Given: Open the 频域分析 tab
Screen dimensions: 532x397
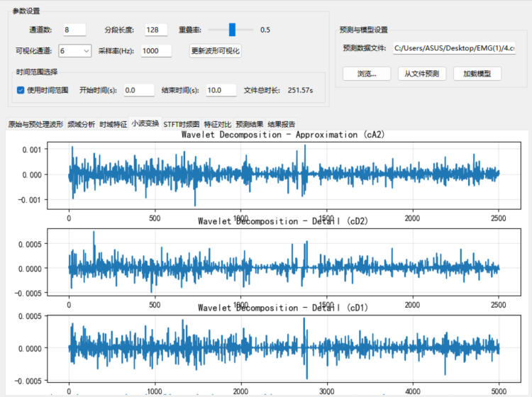Looking at the screenshot, I should coord(81,124).
